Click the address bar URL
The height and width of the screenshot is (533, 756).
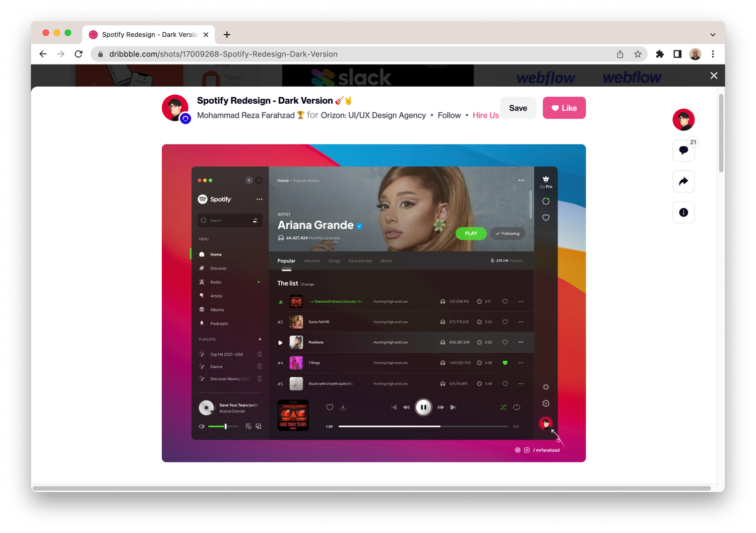pyautogui.click(x=223, y=54)
